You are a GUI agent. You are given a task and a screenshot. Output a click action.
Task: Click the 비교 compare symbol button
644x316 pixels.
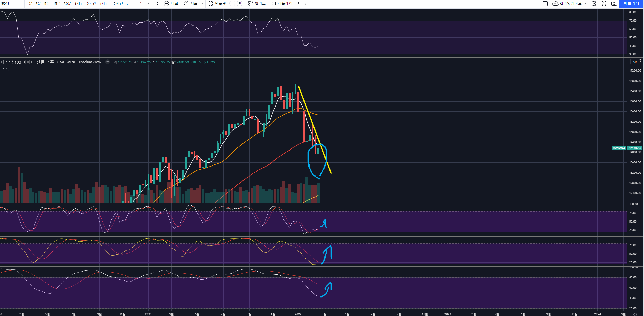tap(171, 3)
